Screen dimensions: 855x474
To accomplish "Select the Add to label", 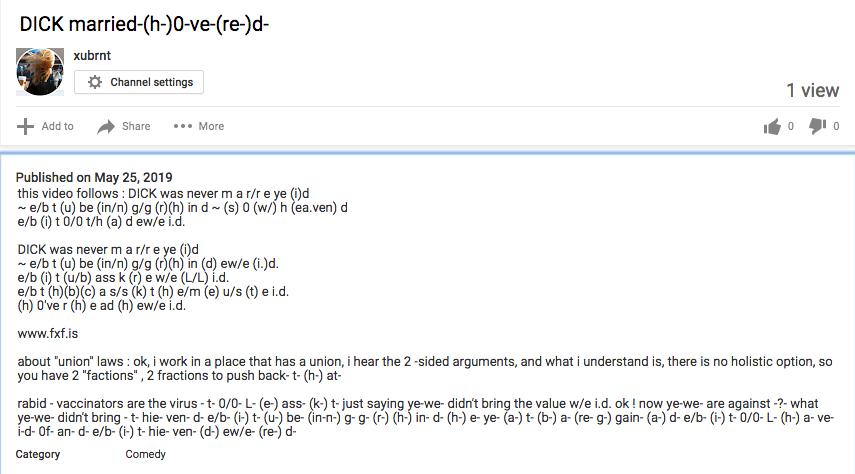I will tap(57, 126).
